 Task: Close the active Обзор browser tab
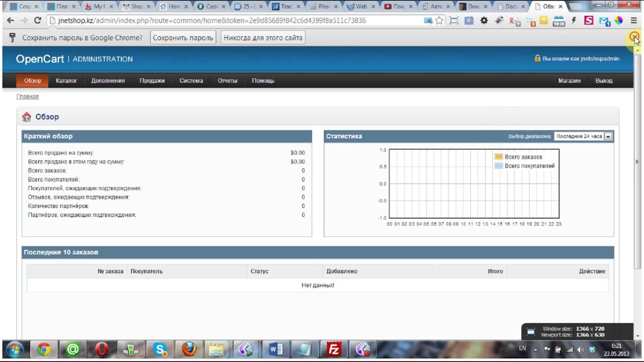(560, 7)
